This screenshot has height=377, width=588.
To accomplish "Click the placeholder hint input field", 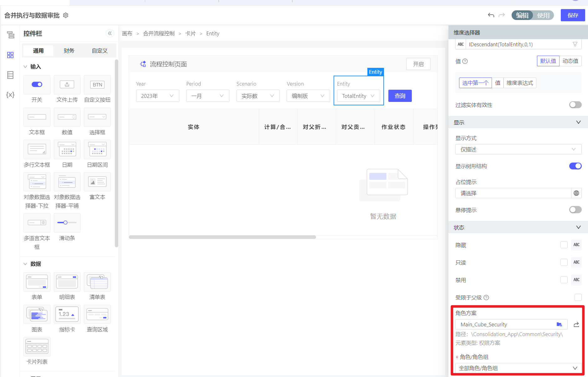I will [513, 193].
